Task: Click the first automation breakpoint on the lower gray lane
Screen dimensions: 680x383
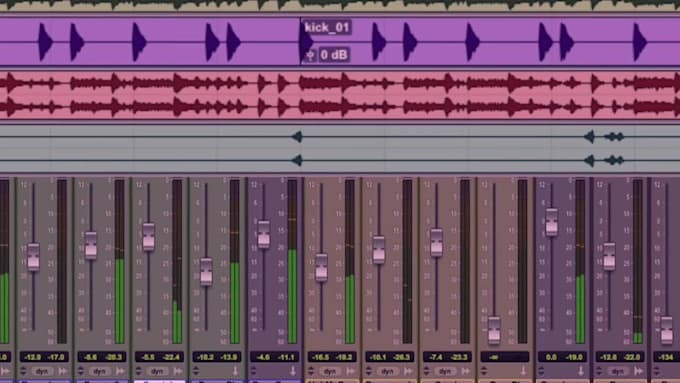Action: pyautogui.click(x=297, y=160)
